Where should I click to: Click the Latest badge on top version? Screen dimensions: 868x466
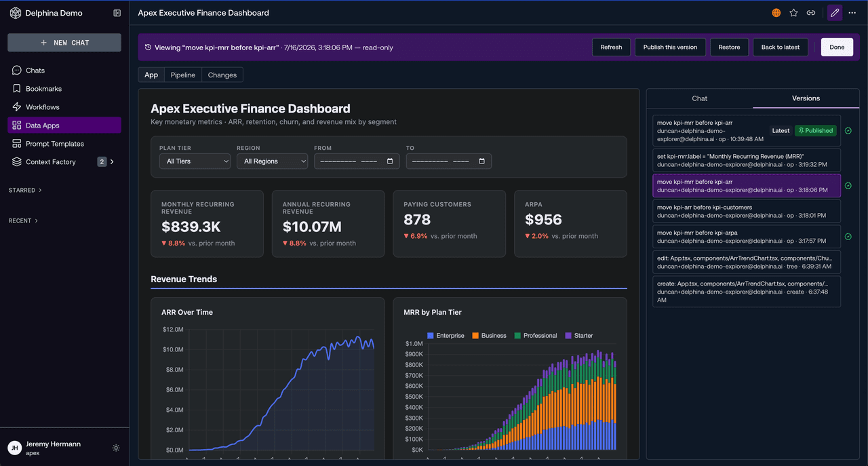[x=781, y=130]
